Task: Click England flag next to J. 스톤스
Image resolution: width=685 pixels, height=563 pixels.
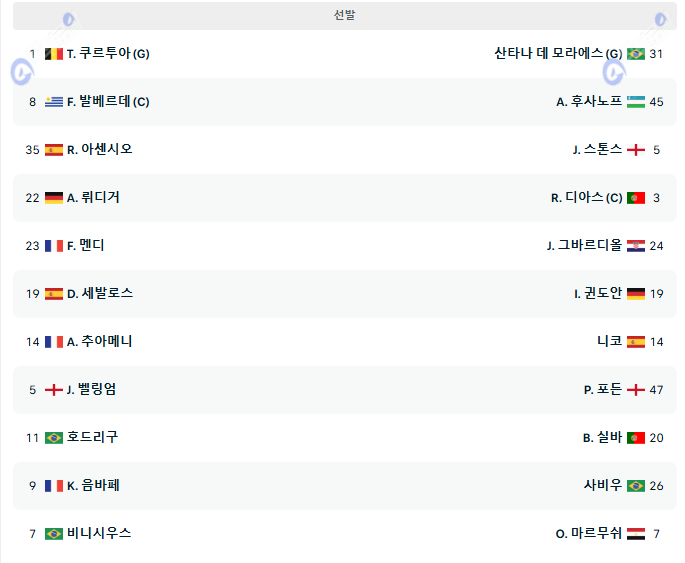Action: 636,150
